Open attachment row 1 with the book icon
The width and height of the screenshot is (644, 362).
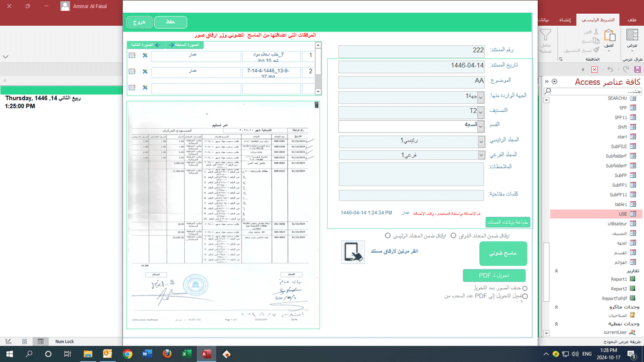(132, 55)
